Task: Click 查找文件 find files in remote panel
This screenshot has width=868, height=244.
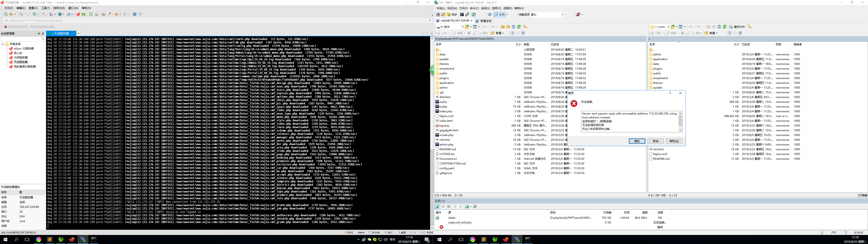Action: [737, 27]
